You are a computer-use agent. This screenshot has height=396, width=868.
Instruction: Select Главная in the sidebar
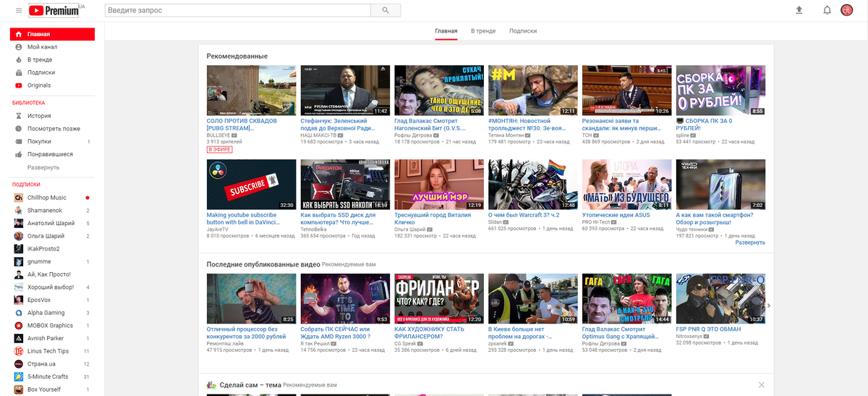point(52,34)
